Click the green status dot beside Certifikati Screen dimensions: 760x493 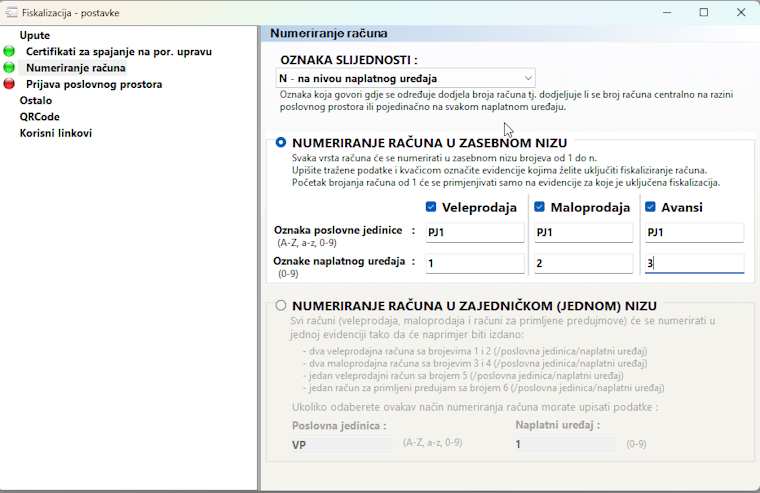point(9,51)
